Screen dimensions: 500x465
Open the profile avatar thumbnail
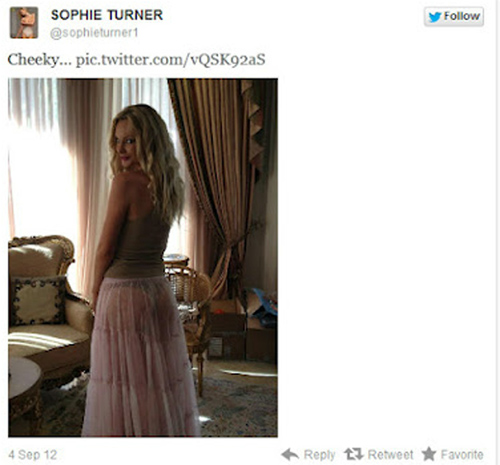pyautogui.click(x=24, y=22)
